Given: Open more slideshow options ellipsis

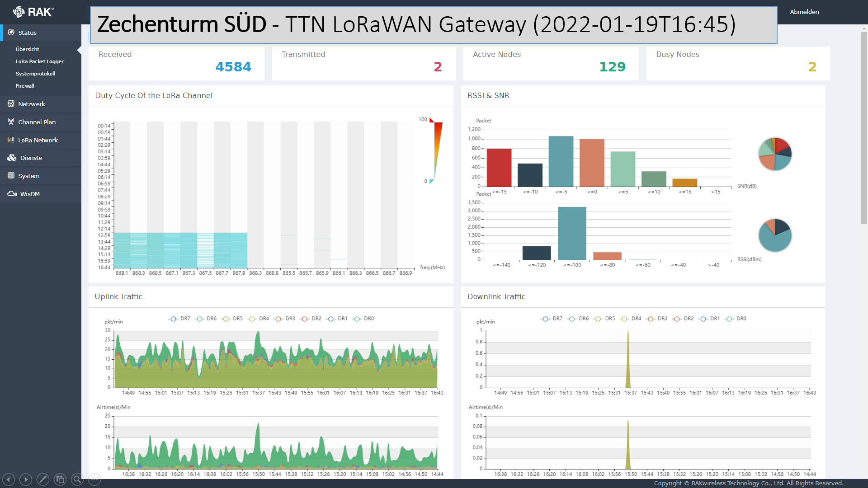Looking at the screenshot, I should pos(94,479).
